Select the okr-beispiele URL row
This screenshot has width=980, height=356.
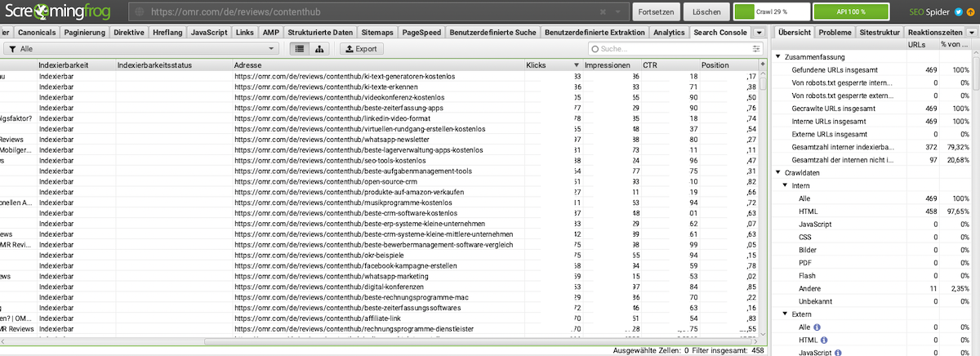coord(379,256)
